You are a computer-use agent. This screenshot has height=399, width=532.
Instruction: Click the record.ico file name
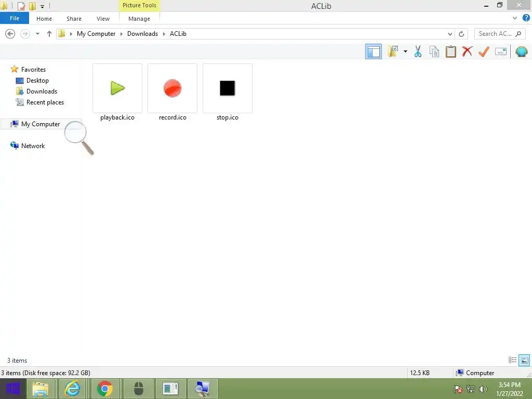[x=172, y=117]
